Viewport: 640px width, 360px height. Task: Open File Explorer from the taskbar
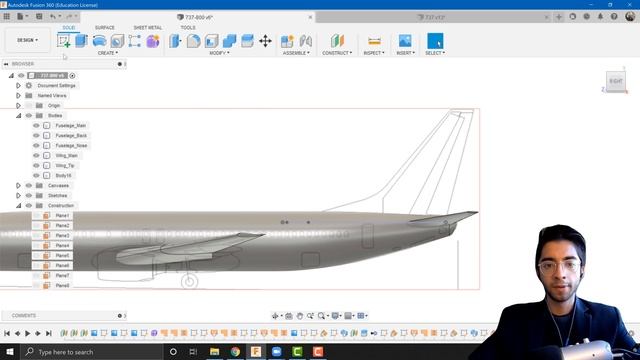coord(214,352)
